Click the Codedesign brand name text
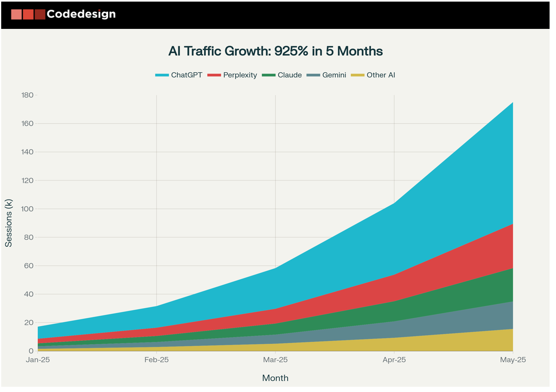Screen dimensions: 556x392 pos(81,14)
